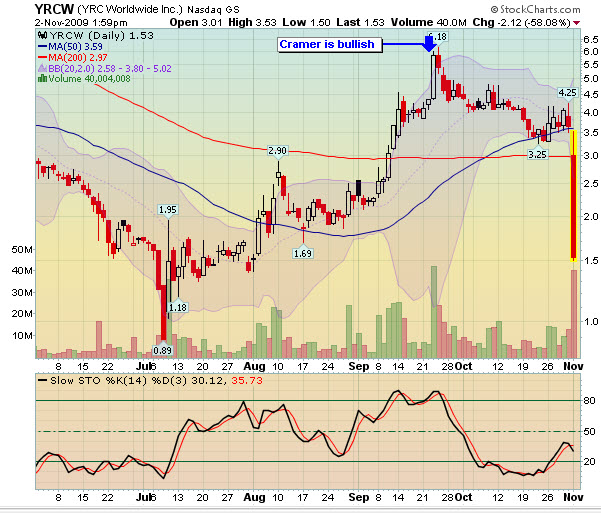Click the Bollinger Bands legend icon

[42, 68]
